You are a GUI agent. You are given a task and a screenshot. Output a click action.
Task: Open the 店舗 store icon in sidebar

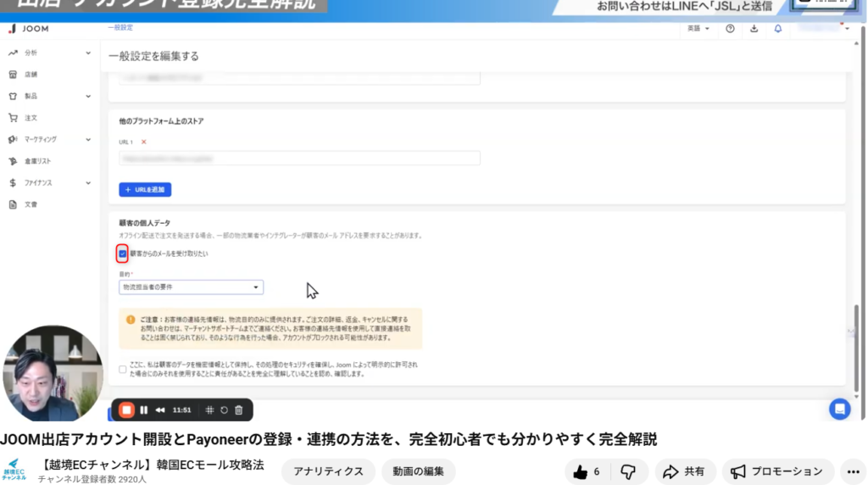14,75
